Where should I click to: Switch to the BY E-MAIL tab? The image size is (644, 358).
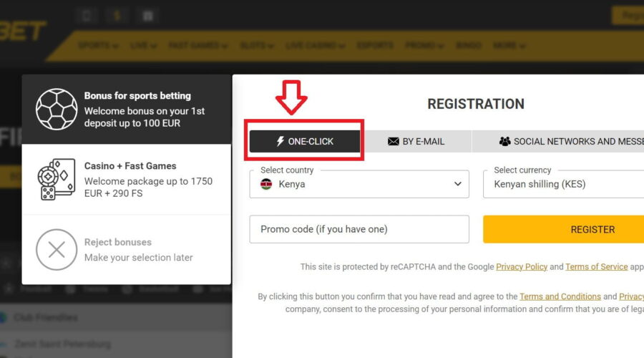(416, 141)
